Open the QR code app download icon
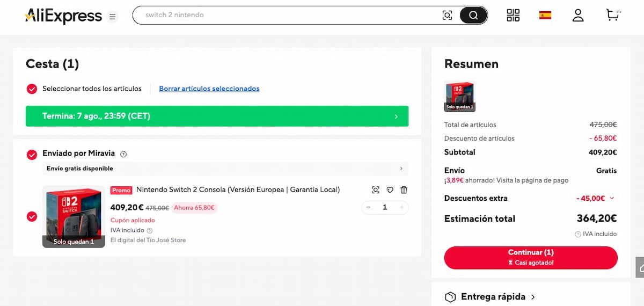Viewport: 644px width, 306px height. [x=513, y=15]
